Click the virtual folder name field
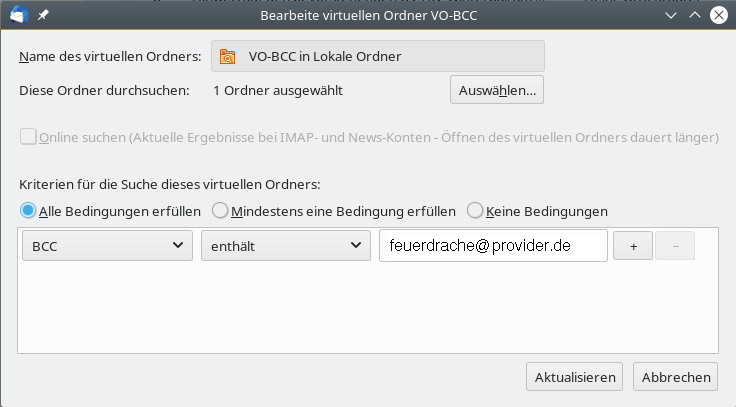This screenshot has width=736, height=407. click(x=377, y=57)
